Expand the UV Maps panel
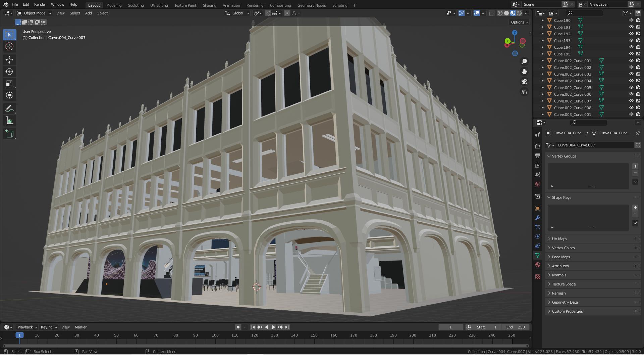The height and width of the screenshot is (355, 644). (559, 239)
